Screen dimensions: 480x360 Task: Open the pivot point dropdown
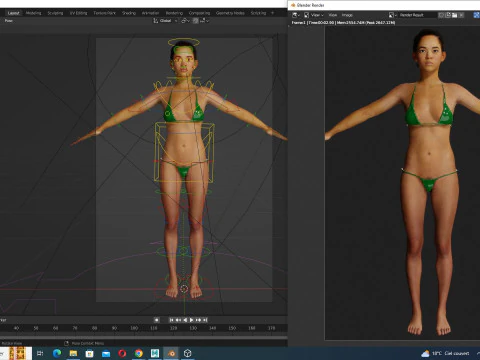click(x=185, y=21)
